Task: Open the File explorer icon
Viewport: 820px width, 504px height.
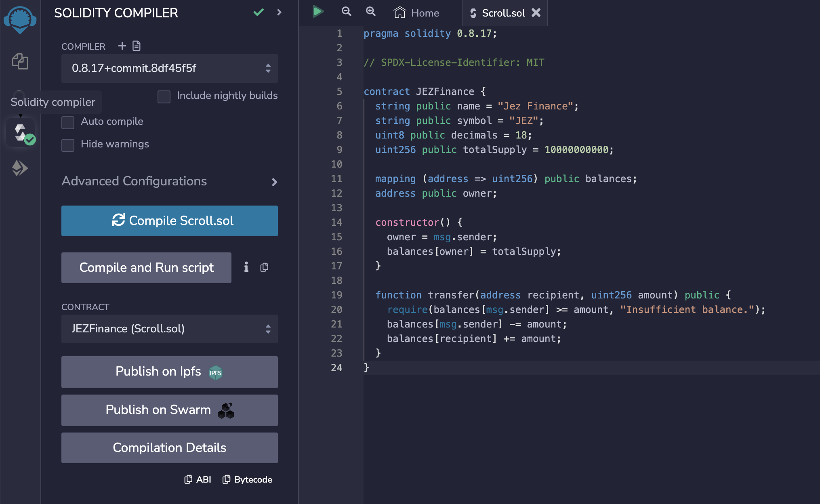Action: point(20,62)
